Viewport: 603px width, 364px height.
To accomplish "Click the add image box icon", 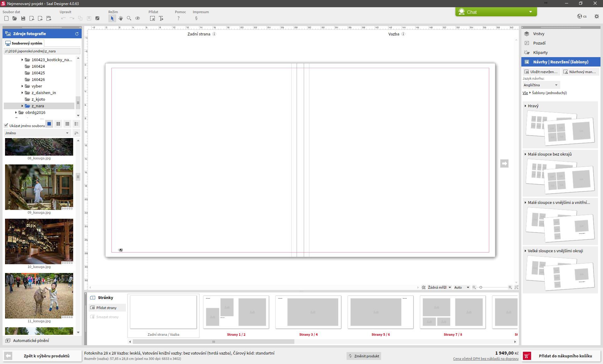I will (152, 19).
